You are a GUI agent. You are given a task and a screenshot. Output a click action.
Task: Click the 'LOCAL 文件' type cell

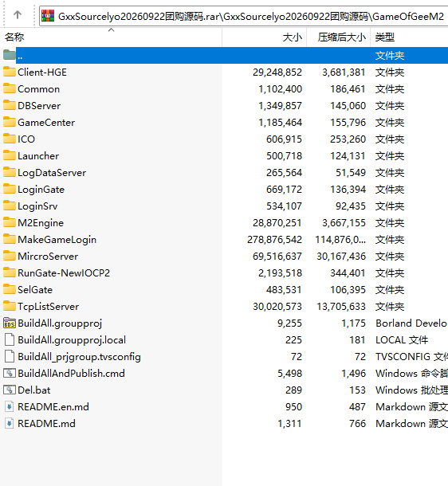coord(402,340)
